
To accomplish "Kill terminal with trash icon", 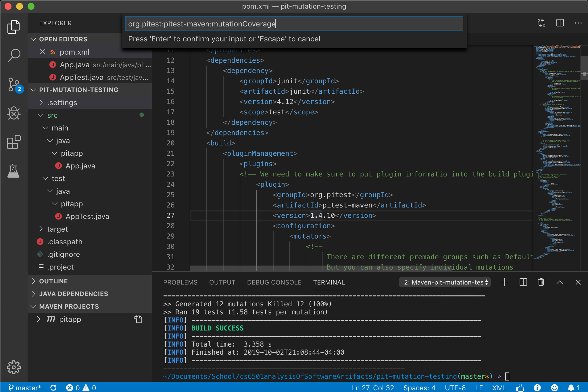I will pos(541,282).
